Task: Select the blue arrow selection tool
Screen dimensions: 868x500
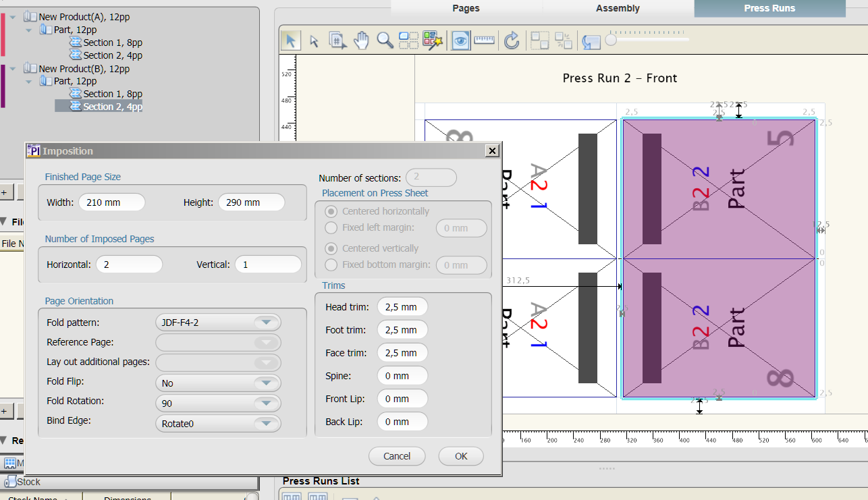Action: 290,40
